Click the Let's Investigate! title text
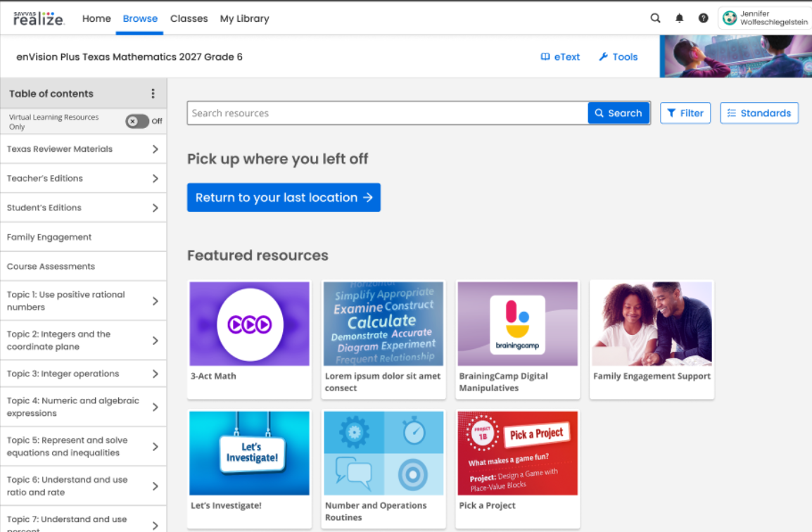812x532 pixels. coord(226,505)
